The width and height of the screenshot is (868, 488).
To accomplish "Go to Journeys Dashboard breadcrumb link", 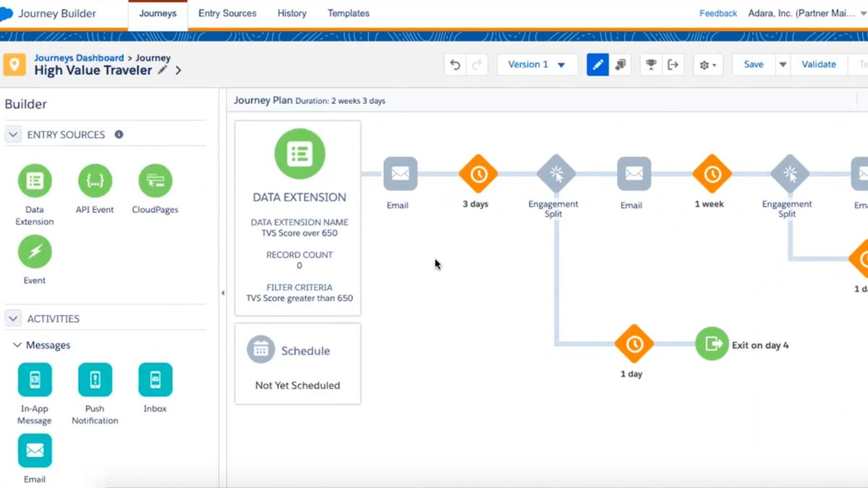I will (79, 58).
